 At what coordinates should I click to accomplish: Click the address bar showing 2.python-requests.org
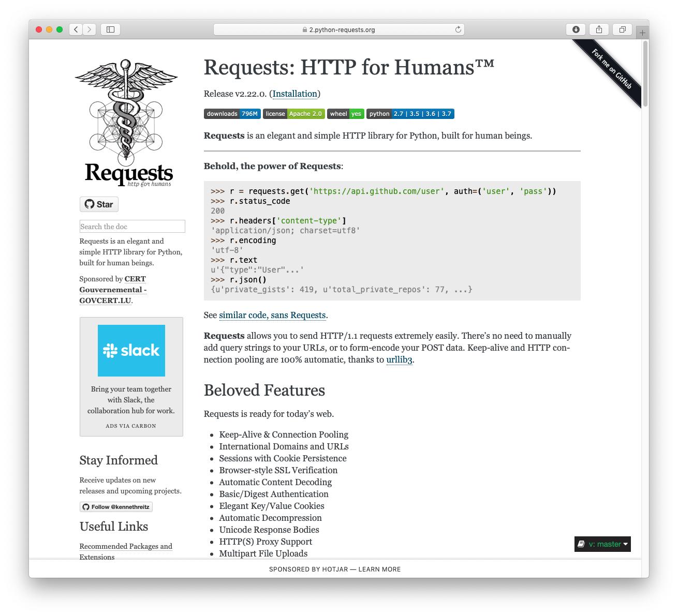(339, 29)
